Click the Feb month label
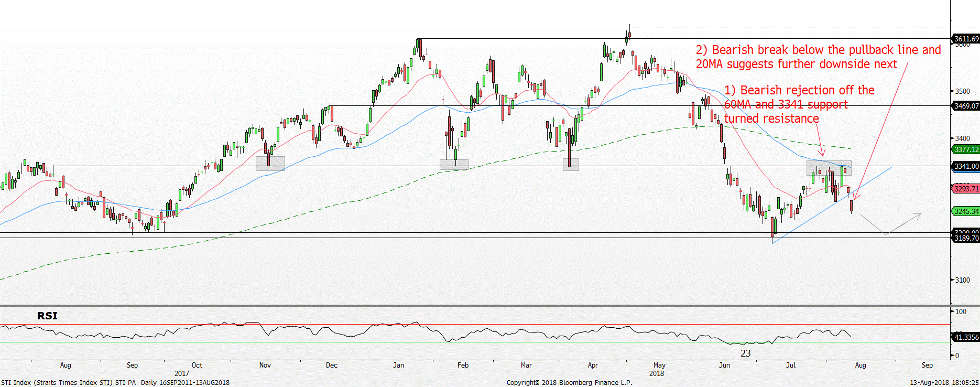 (x=463, y=365)
